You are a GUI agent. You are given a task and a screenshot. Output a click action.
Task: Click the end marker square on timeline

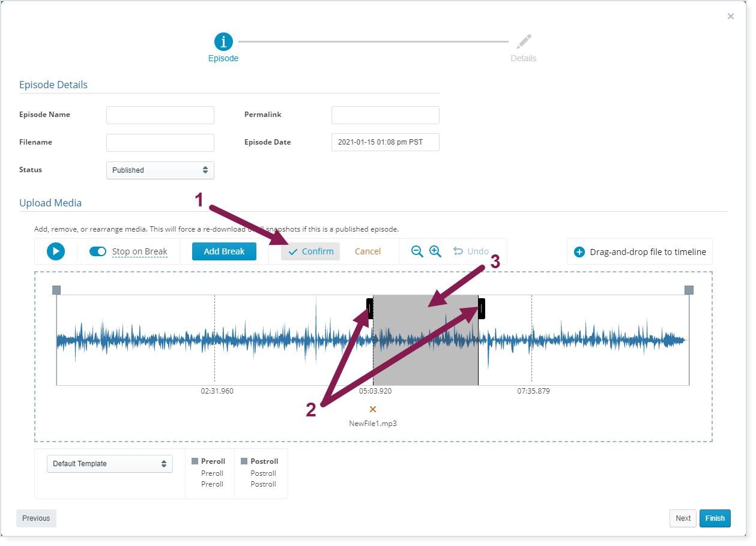click(x=689, y=290)
